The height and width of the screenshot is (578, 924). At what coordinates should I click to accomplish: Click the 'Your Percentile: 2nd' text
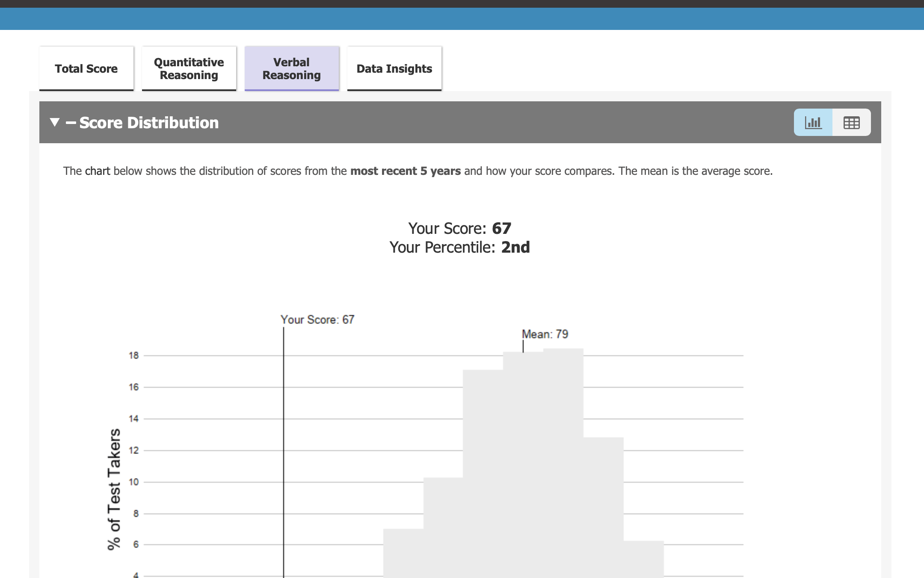(x=459, y=248)
